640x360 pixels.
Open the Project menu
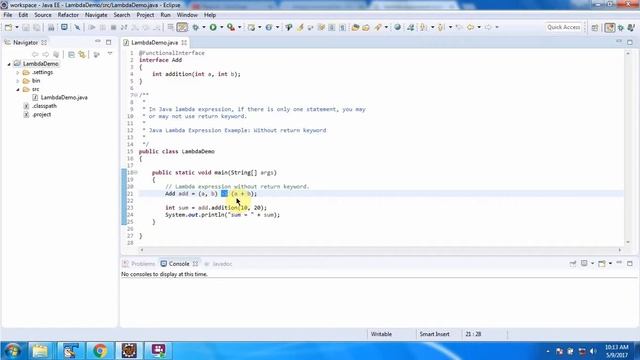click(x=145, y=15)
